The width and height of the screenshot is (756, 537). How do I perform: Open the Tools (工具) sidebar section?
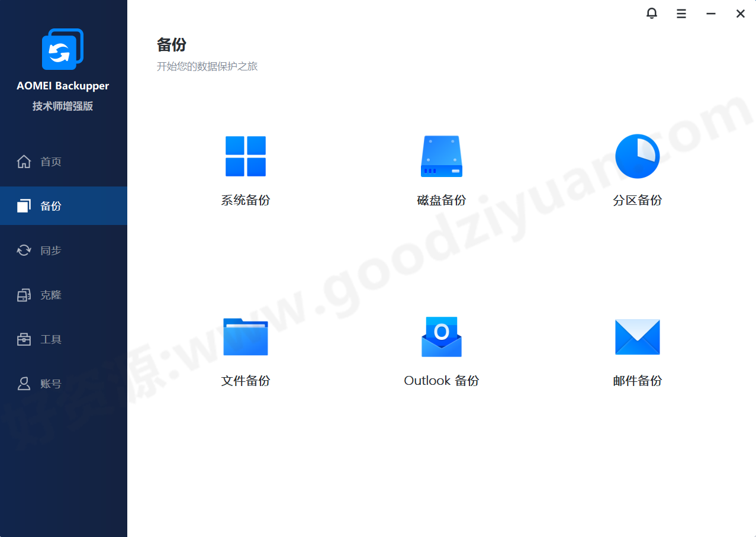(x=41, y=339)
